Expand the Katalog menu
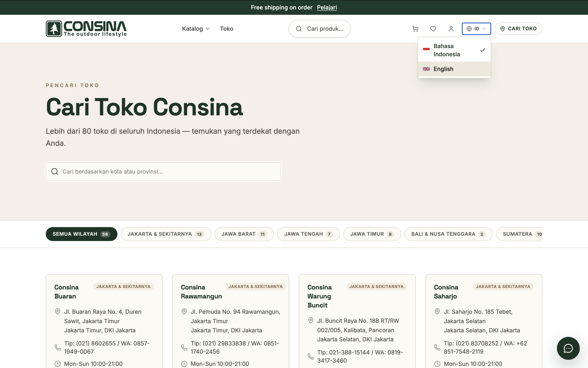 [196, 29]
